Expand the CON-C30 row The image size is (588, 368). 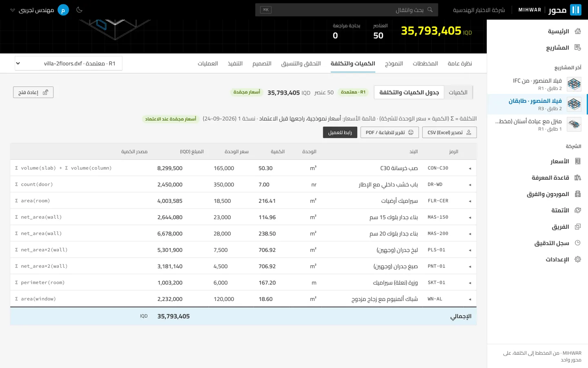click(x=470, y=168)
